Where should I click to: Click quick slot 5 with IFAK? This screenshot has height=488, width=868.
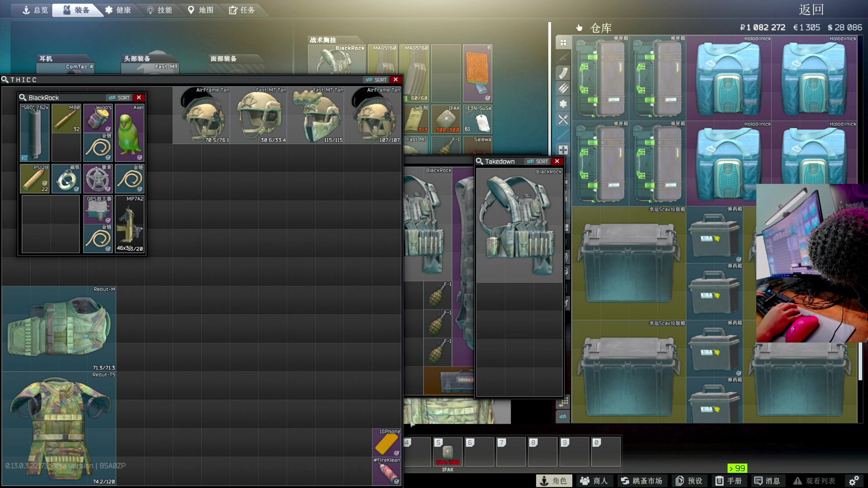tap(448, 451)
